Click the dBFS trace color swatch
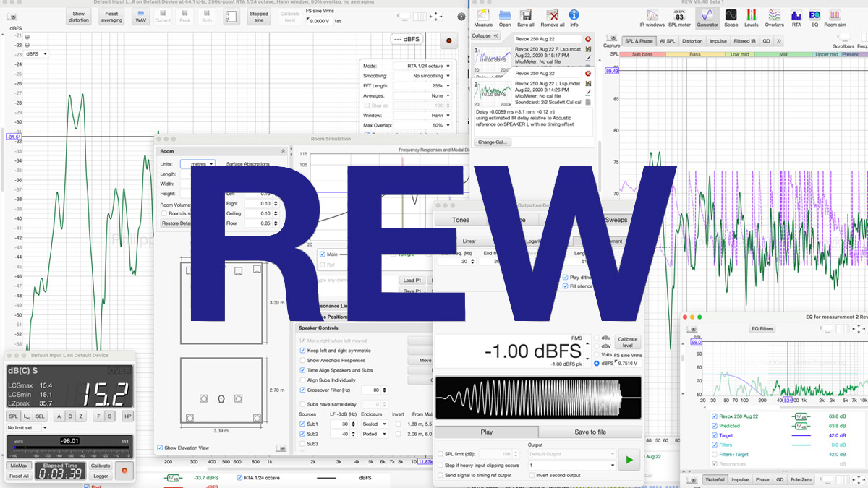The width and height of the screenshot is (868, 488). click(326, 478)
